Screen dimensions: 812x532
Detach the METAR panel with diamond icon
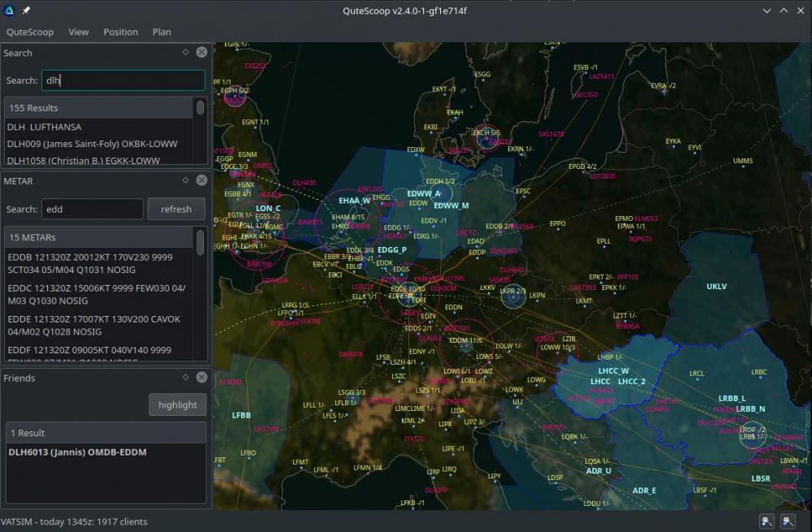(185, 180)
